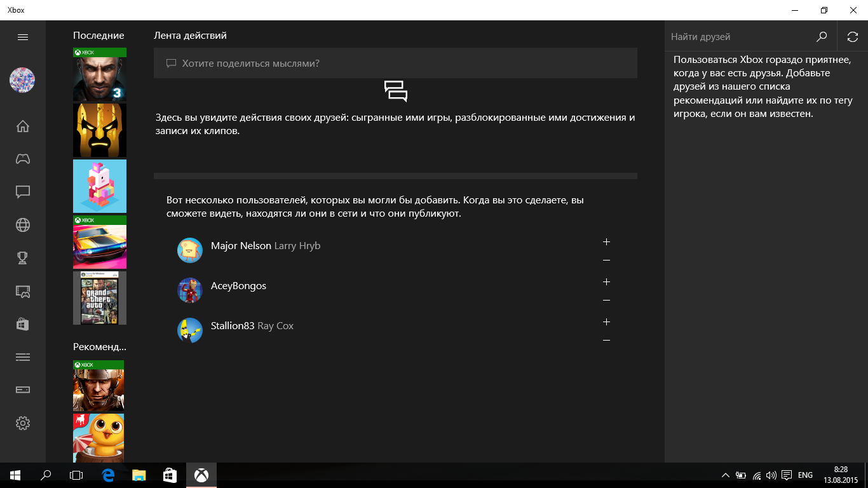Open the hamburger menu in Xbox sidebar
The image size is (868, 488).
tap(23, 37)
